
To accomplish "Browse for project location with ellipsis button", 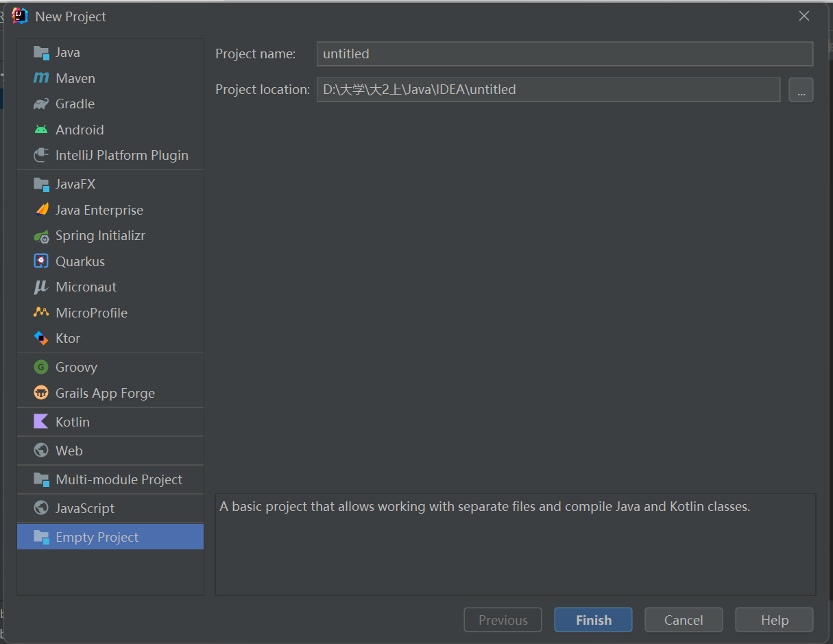I will click(801, 90).
